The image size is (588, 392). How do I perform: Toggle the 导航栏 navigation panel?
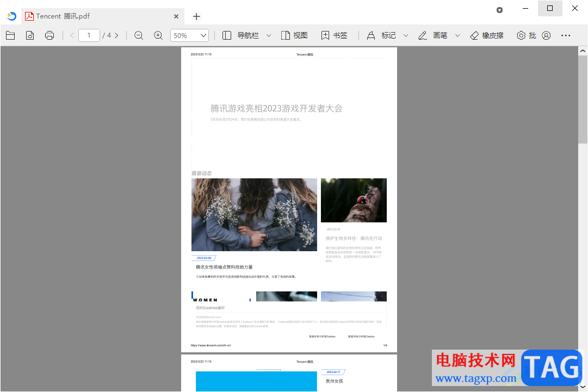pyautogui.click(x=241, y=35)
